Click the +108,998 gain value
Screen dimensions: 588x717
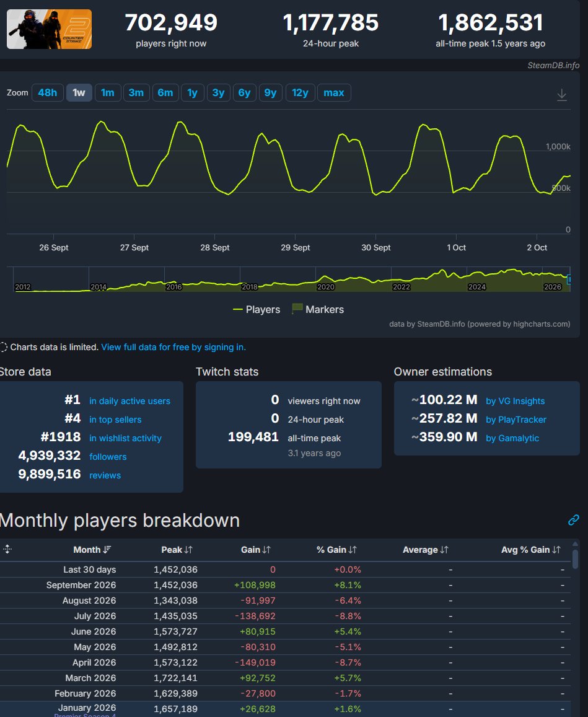point(255,585)
